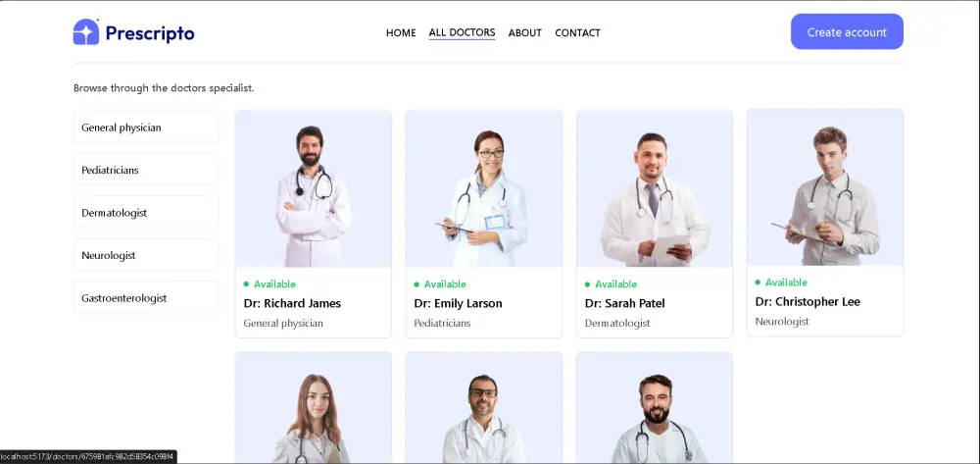980x464 pixels.
Task: Open Dr. Christopher Lee's photo card
Action: pos(825,187)
